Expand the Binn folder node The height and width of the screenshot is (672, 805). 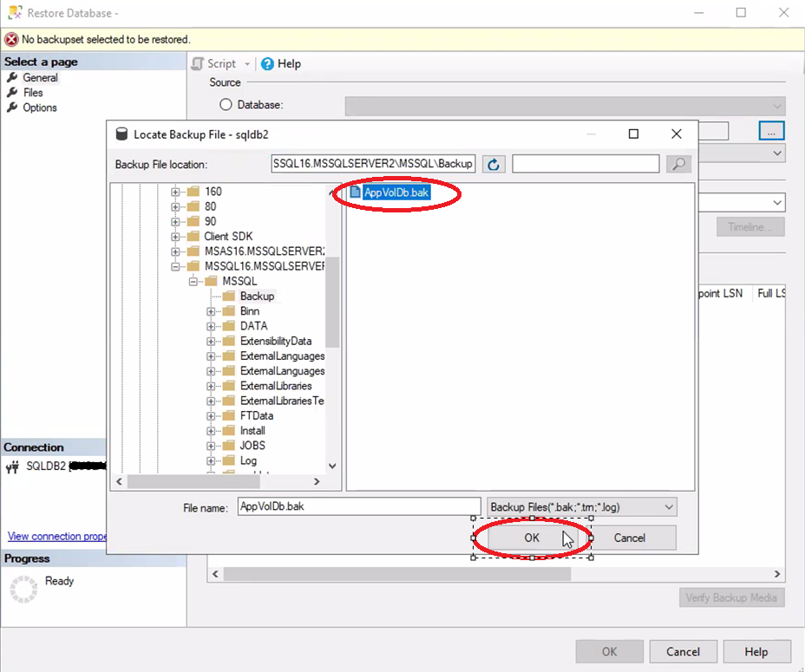point(211,311)
